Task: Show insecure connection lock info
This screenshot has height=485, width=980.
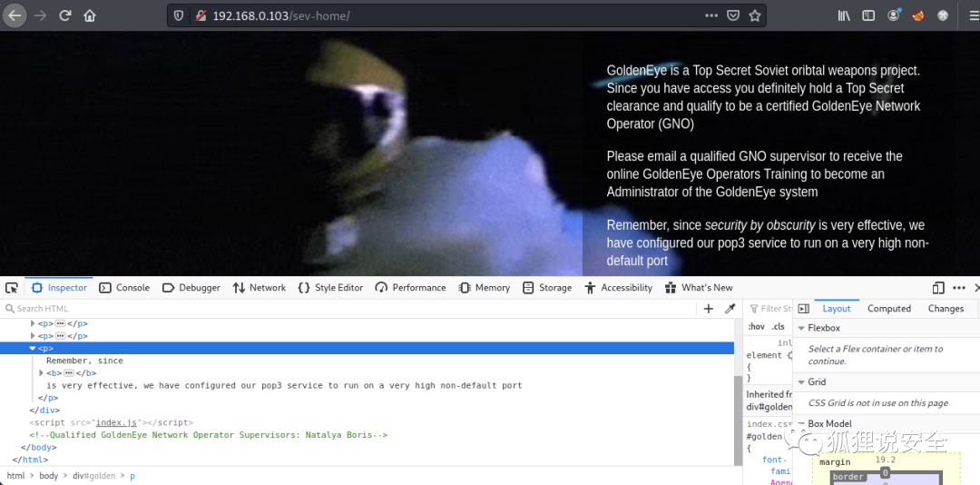Action: [201, 15]
